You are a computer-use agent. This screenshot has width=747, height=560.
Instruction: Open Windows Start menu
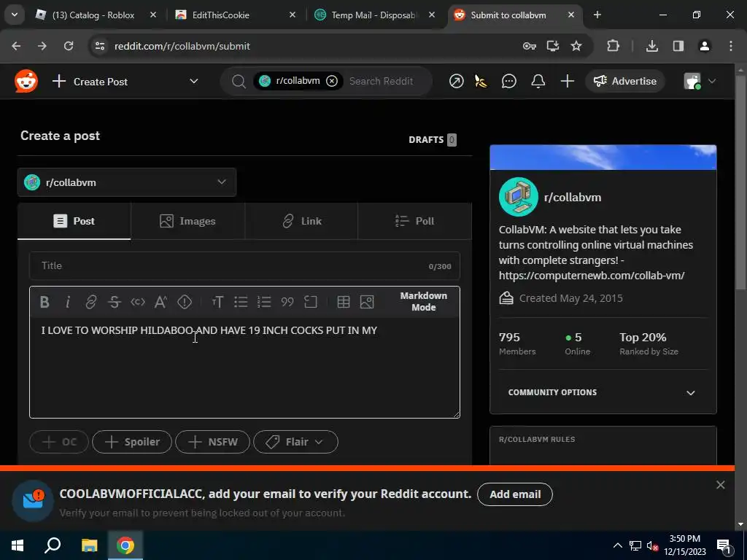18,545
